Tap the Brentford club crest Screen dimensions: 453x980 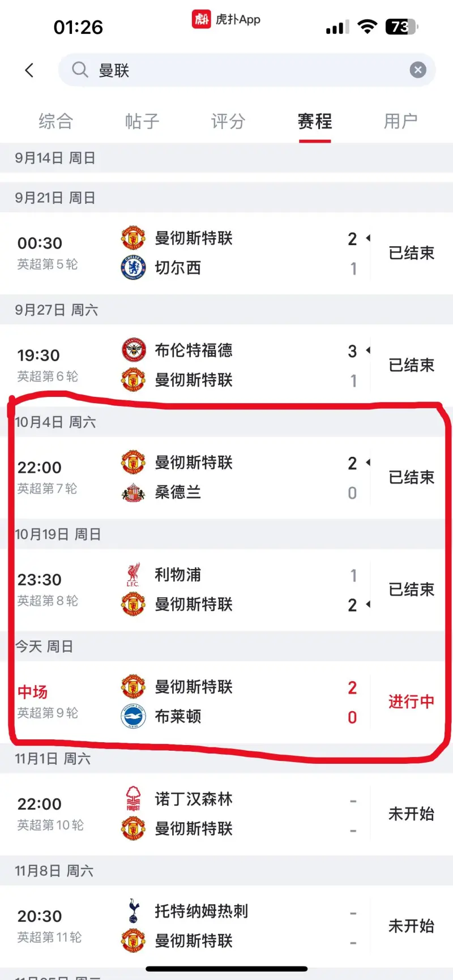134,350
